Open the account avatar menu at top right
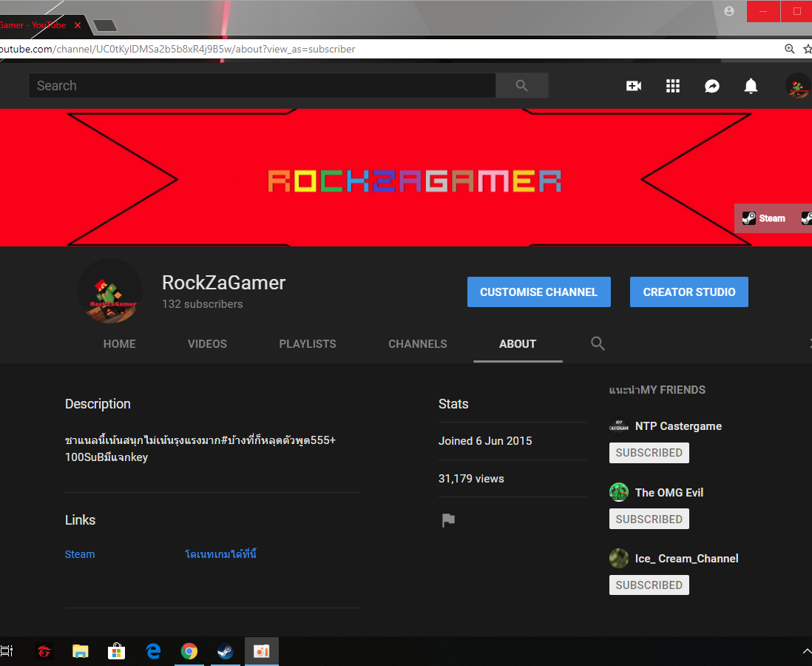Screen dimensions: 812x666 [797, 86]
